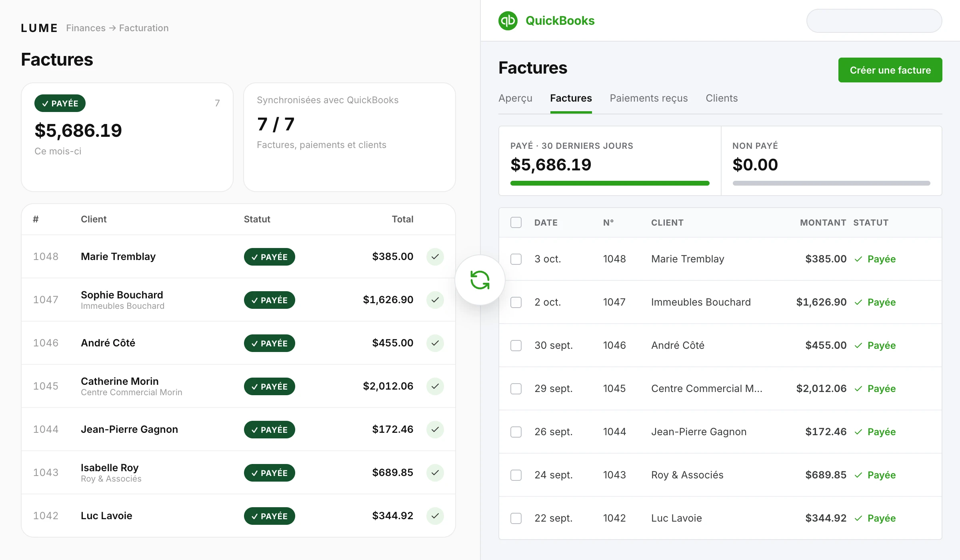Check the box for the 29 sept. invoice
Viewport: 960px width, 560px height.
[x=516, y=389]
